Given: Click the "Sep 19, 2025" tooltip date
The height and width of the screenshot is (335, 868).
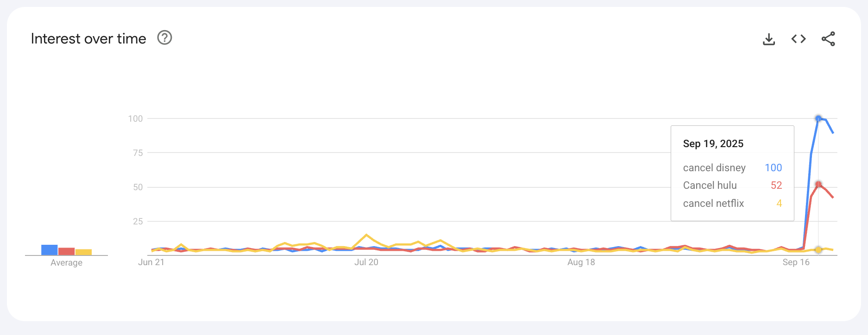Looking at the screenshot, I should [x=713, y=144].
